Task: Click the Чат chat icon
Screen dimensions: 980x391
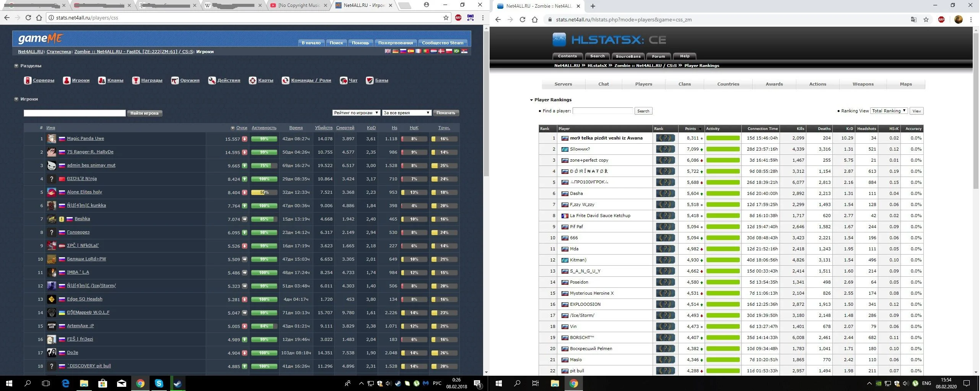Action: point(343,80)
